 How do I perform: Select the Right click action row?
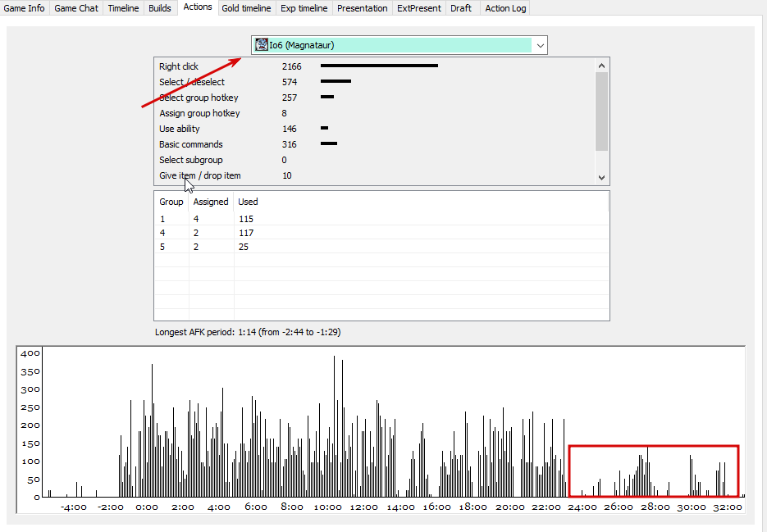click(x=375, y=66)
